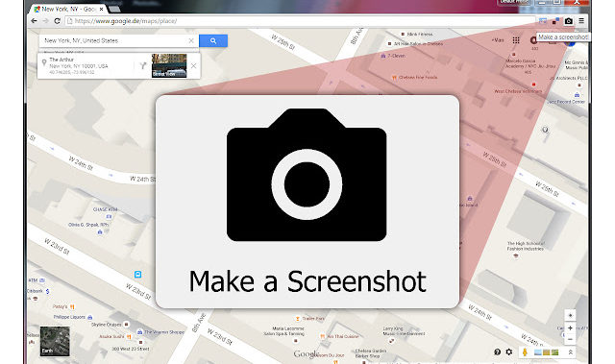Click the Philippe Liquors map label
The height and width of the screenshot is (364, 615).
click(69, 317)
